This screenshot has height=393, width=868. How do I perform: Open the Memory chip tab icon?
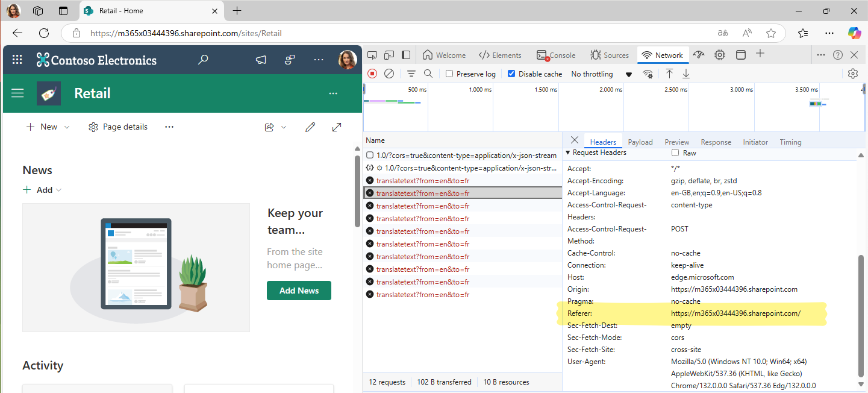tap(720, 55)
